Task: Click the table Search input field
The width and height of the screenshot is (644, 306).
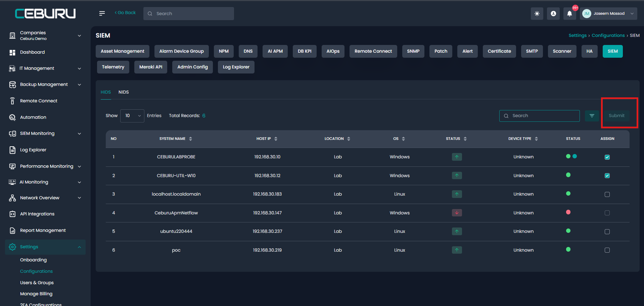Action: (x=540, y=116)
